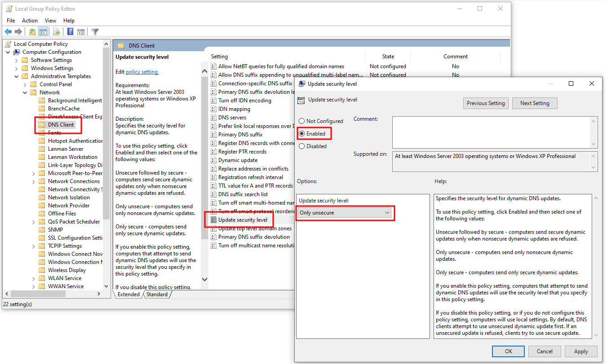Go up one level with folder icon
This screenshot has height=364, width=607.
point(32,31)
